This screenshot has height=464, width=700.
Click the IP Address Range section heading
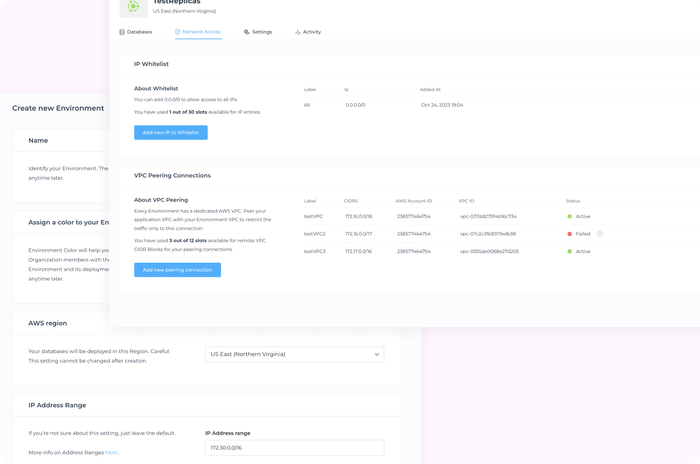pos(57,405)
